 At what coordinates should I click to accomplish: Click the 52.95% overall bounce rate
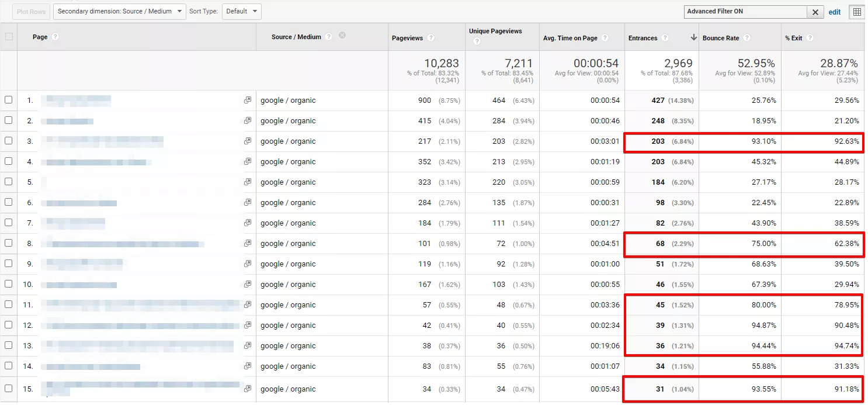[x=755, y=63]
